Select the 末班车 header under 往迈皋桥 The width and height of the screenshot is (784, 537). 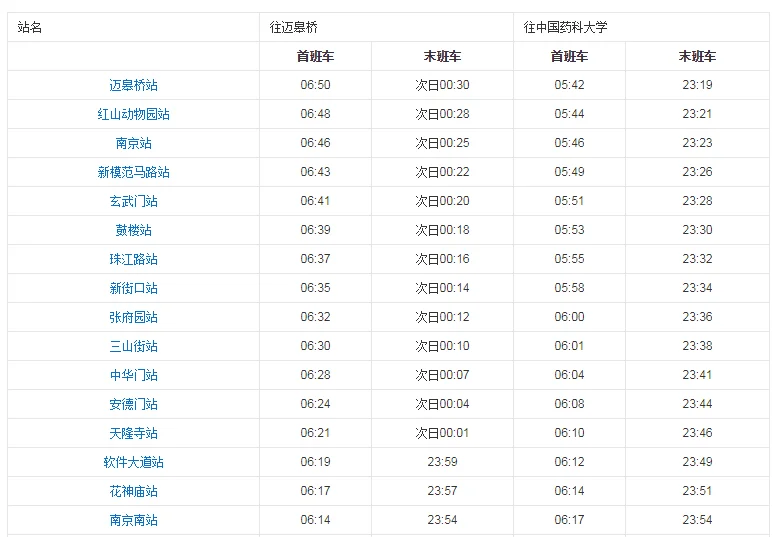[x=442, y=56]
